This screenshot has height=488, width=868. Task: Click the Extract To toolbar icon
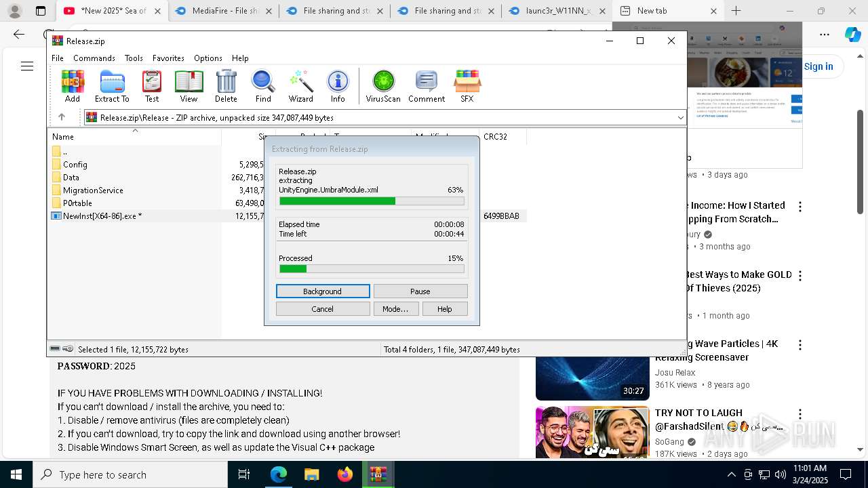click(x=112, y=86)
